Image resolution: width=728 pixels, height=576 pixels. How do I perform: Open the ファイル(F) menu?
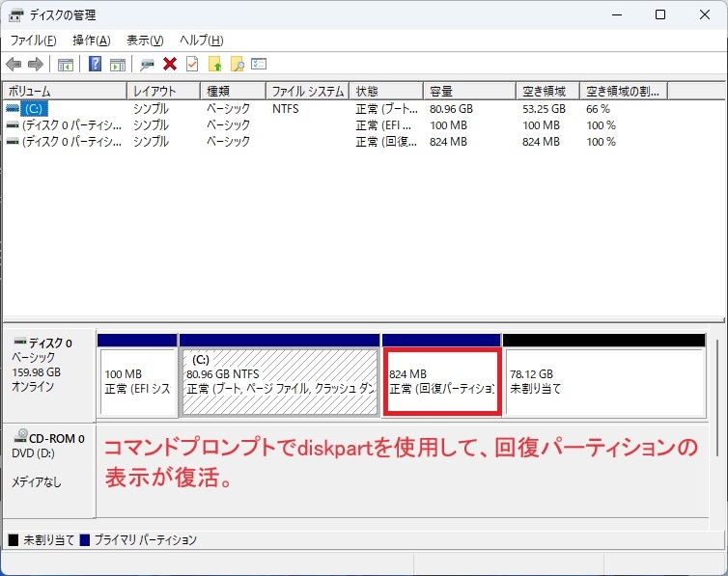point(34,41)
